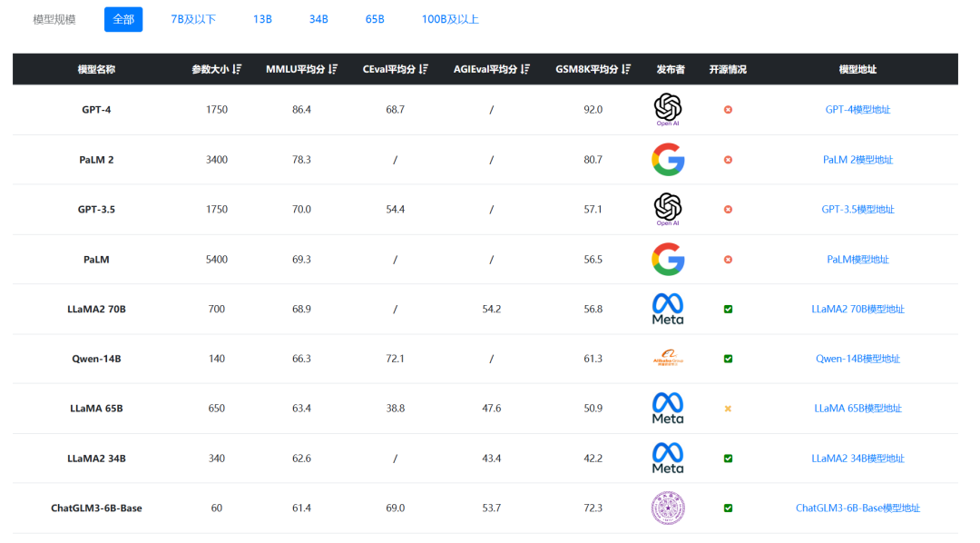Sort by GSM8K平均分 column
Screen dimensions: 980x543
pyautogui.click(x=626, y=70)
